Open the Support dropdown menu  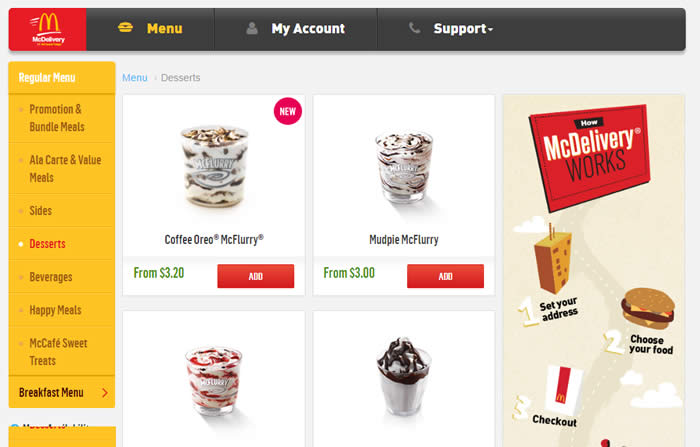[x=463, y=29]
